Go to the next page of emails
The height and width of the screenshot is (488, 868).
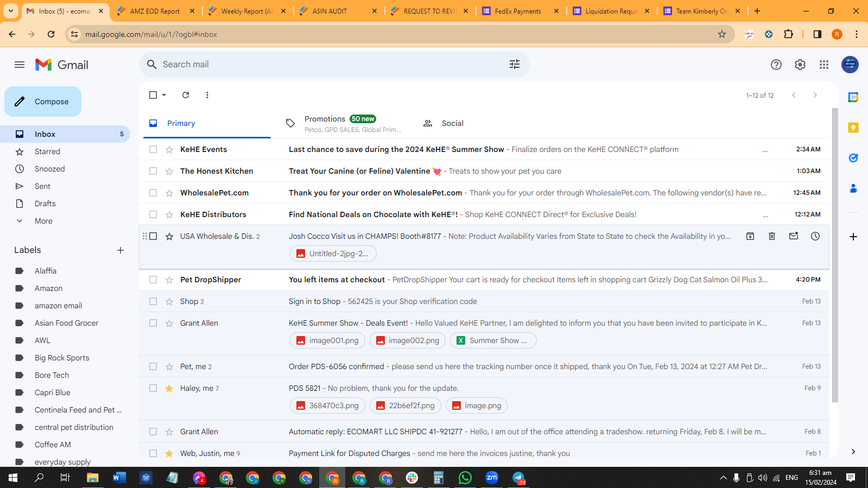click(x=815, y=95)
